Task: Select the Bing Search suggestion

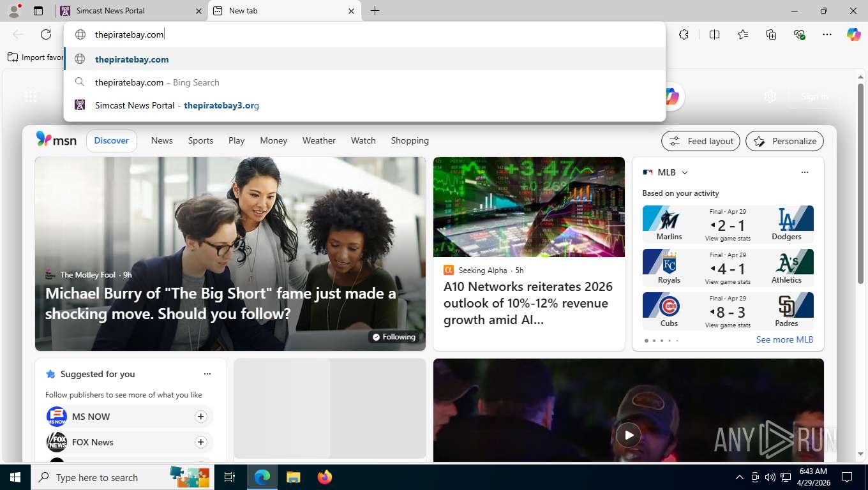Action: (x=364, y=82)
